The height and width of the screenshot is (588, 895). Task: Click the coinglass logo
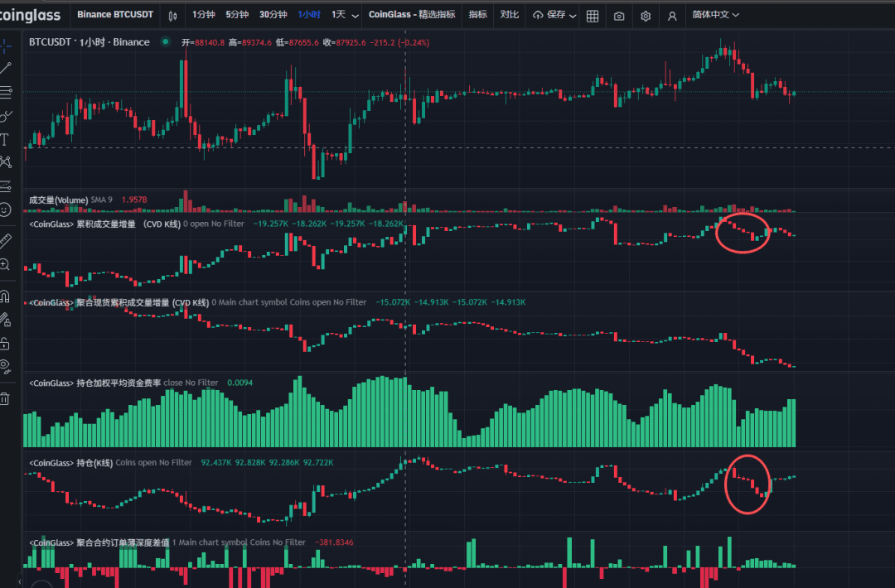coord(30,16)
